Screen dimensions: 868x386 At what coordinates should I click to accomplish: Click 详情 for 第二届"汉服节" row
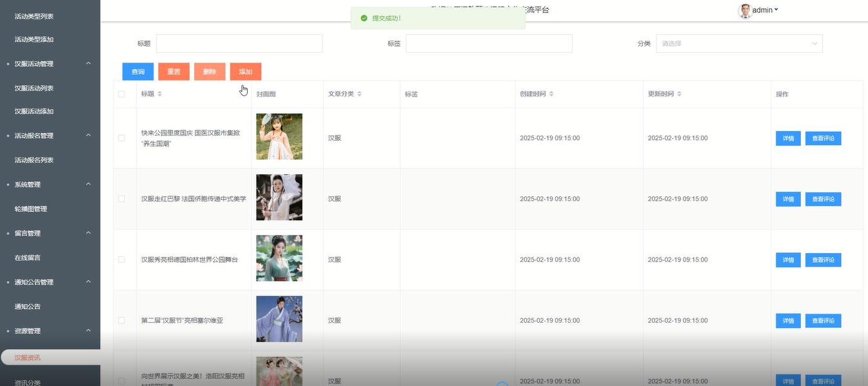coord(788,320)
